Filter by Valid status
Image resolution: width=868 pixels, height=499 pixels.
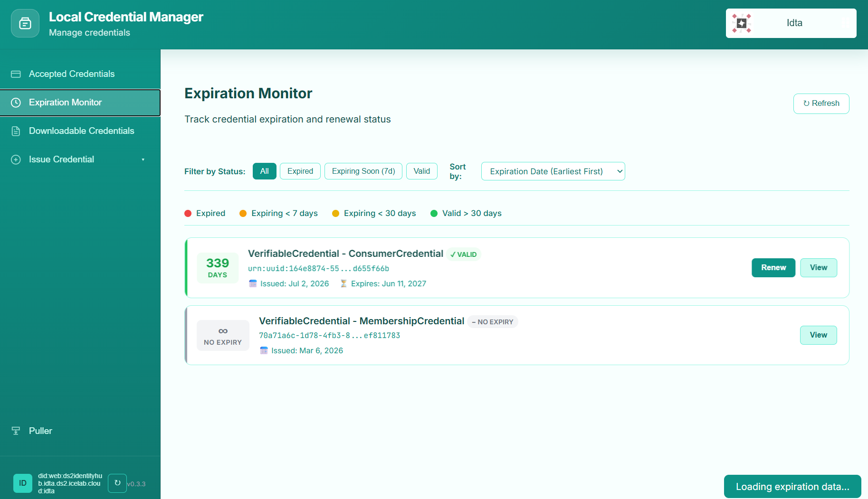click(x=422, y=171)
